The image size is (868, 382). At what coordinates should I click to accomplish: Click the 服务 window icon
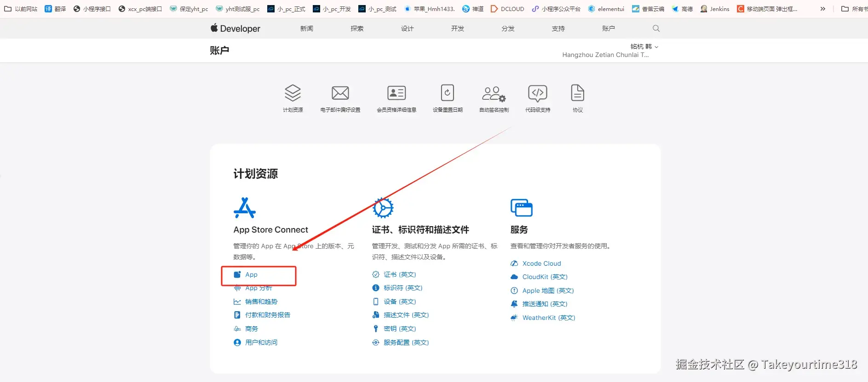pyautogui.click(x=522, y=208)
